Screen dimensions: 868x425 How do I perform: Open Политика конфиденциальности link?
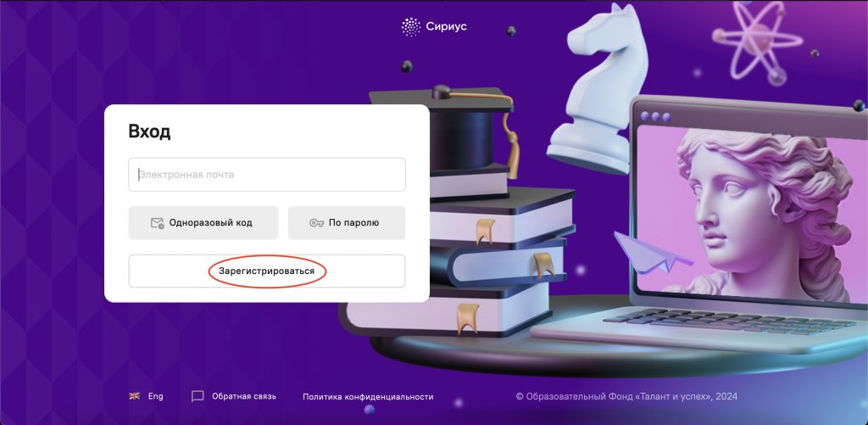click(368, 397)
